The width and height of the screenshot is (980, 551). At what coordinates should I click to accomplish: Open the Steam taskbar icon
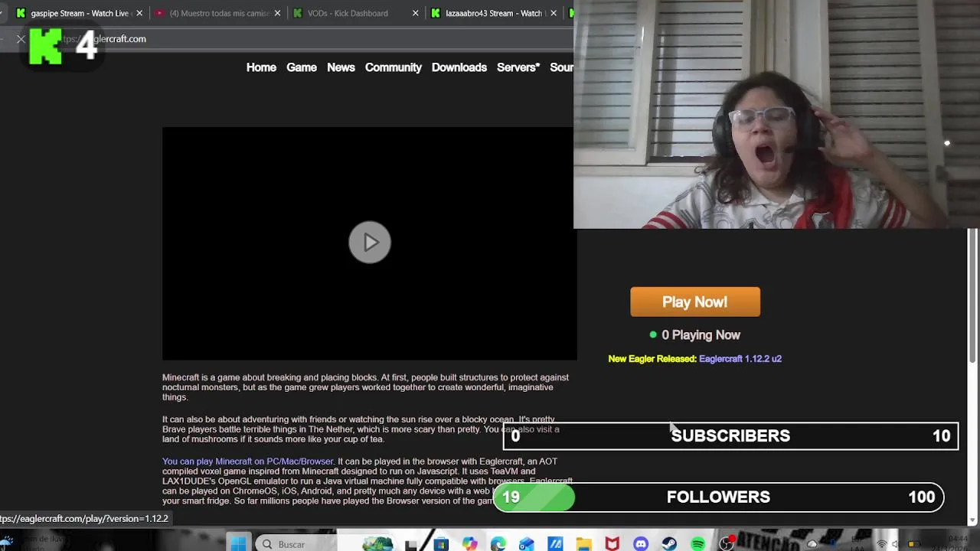(669, 544)
